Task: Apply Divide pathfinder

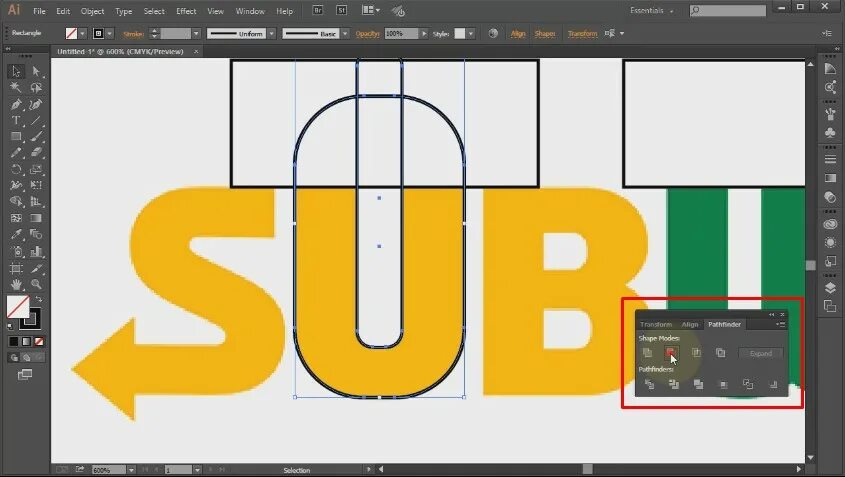Action: [649, 384]
